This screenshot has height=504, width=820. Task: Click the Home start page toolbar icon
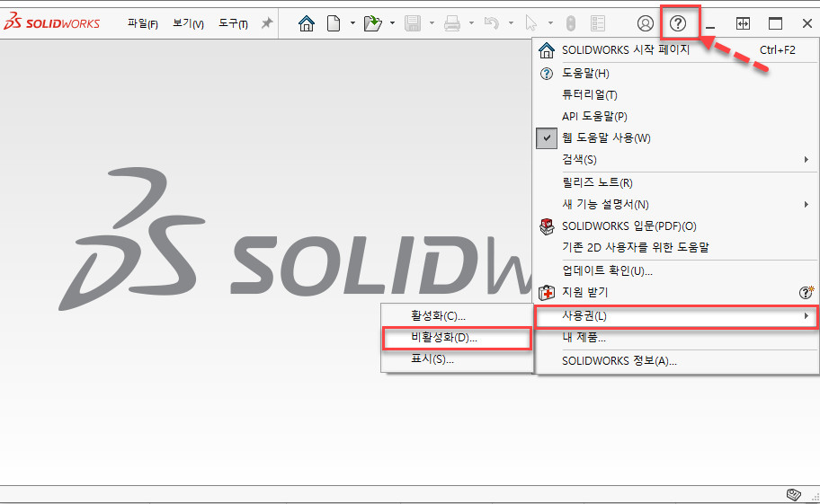(307, 23)
